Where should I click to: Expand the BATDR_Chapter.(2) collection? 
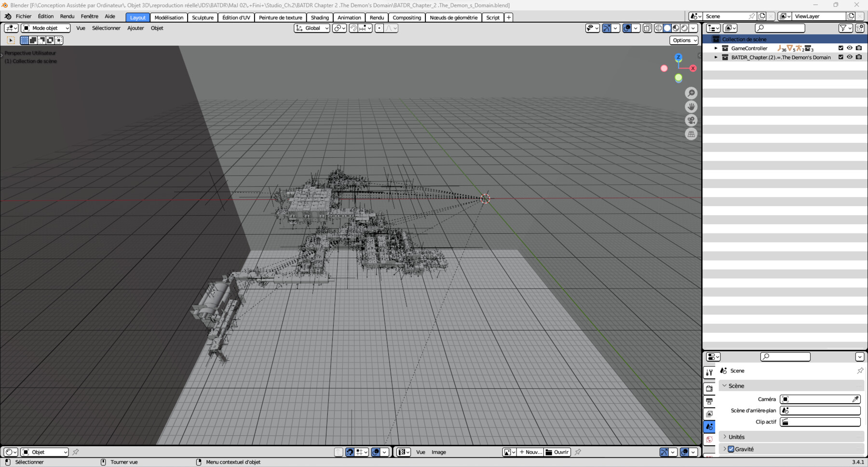point(716,57)
